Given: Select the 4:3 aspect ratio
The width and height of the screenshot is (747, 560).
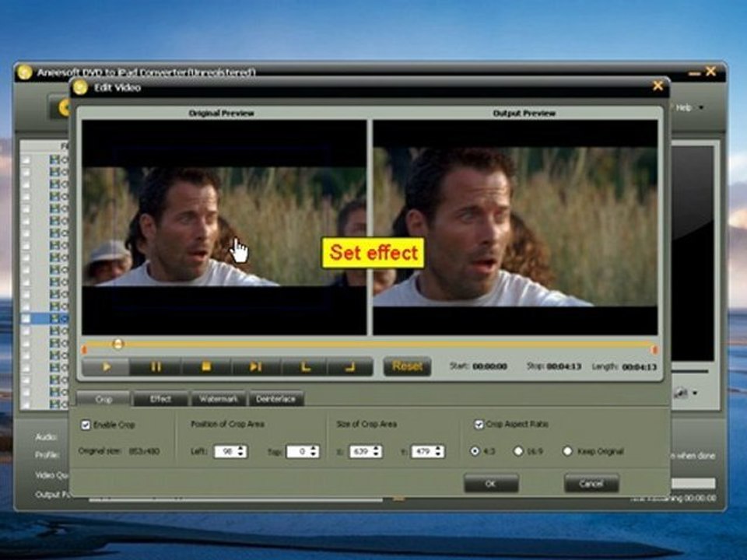Looking at the screenshot, I should [x=475, y=450].
